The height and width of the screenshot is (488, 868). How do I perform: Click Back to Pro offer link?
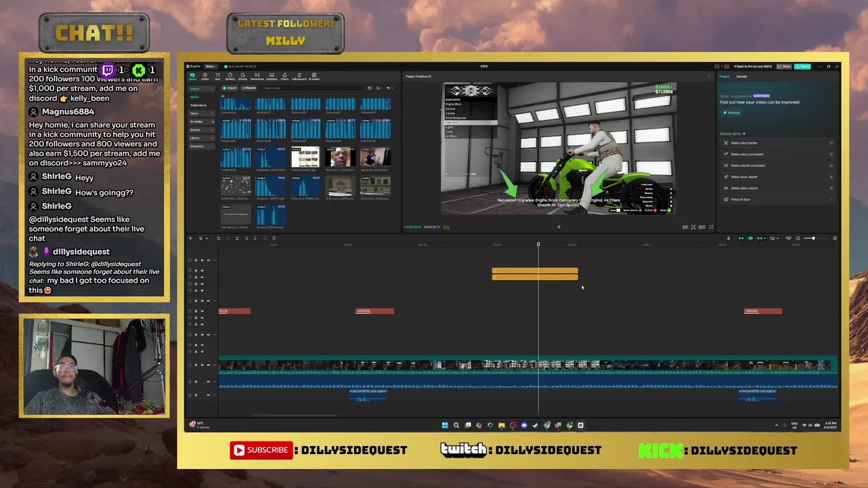click(x=753, y=66)
